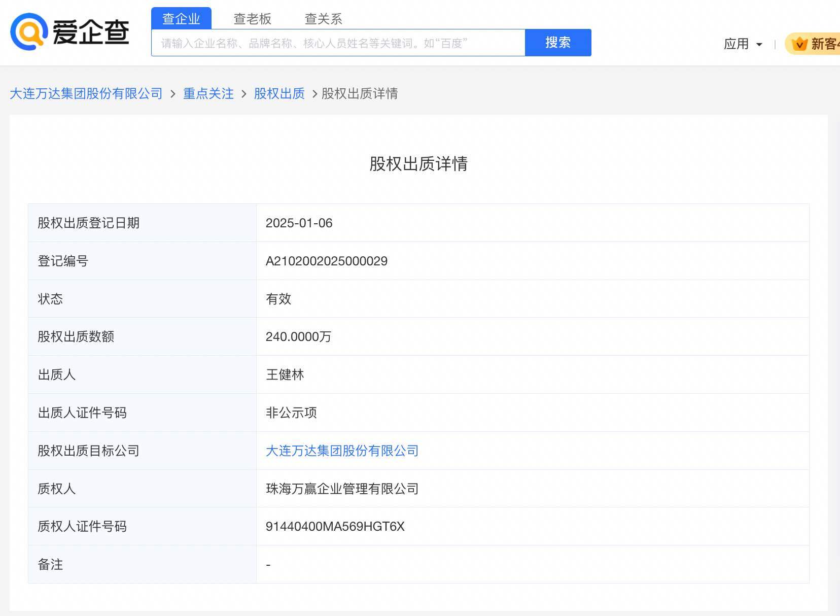Open the 爱企查 logo homepage
Image resolution: width=840 pixels, height=616 pixels.
[70, 31]
